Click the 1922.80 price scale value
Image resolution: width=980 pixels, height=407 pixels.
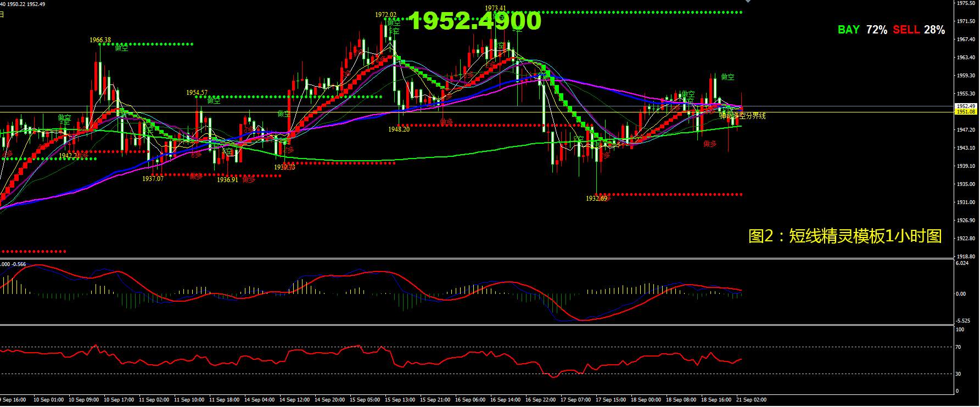(966, 238)
